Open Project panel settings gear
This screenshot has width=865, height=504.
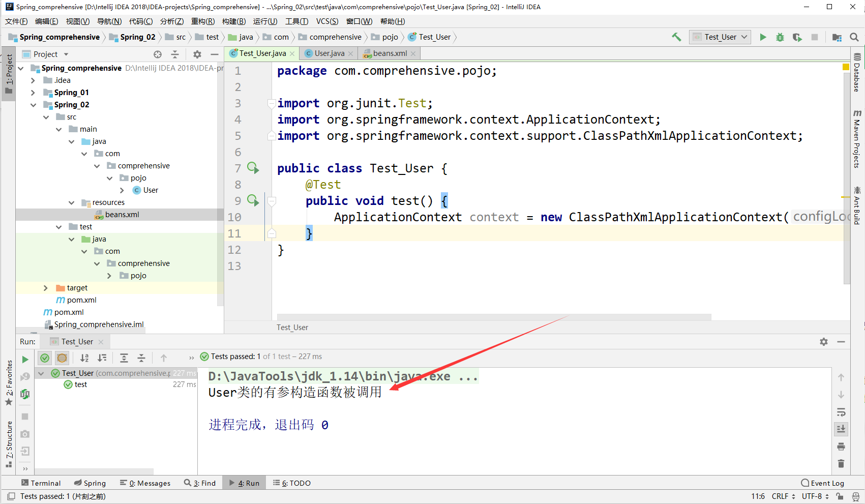point(197,54)
